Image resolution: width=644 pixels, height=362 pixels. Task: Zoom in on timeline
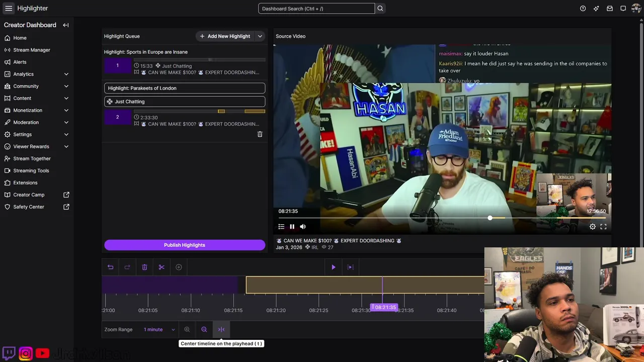click(x=187, y=330)
